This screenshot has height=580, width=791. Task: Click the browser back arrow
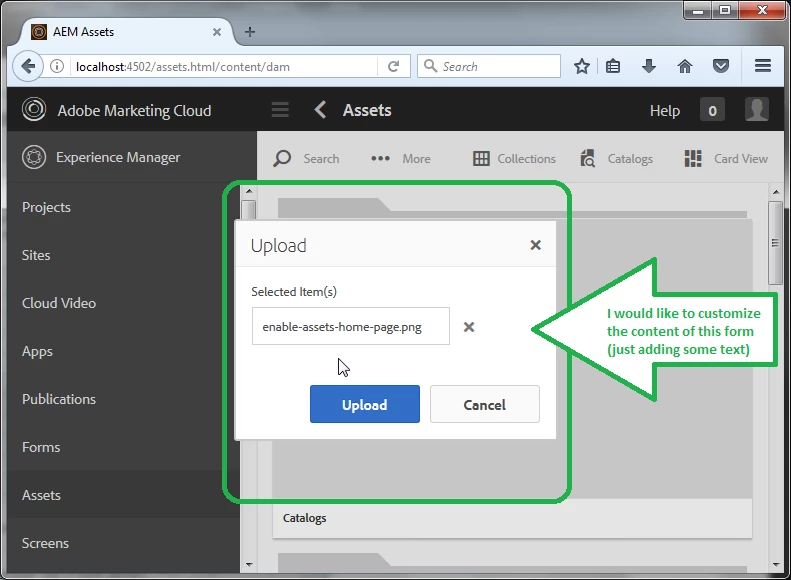point(28,66)
